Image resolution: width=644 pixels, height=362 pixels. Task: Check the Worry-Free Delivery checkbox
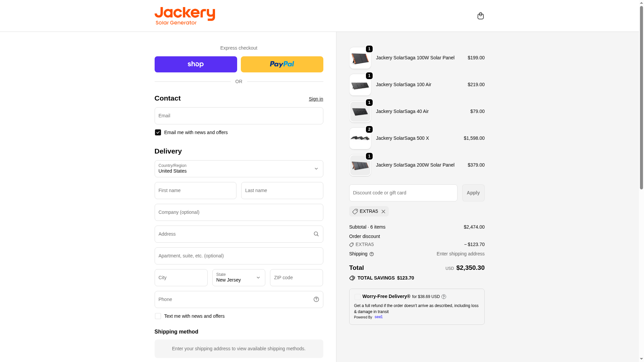(x=358, y=297)
